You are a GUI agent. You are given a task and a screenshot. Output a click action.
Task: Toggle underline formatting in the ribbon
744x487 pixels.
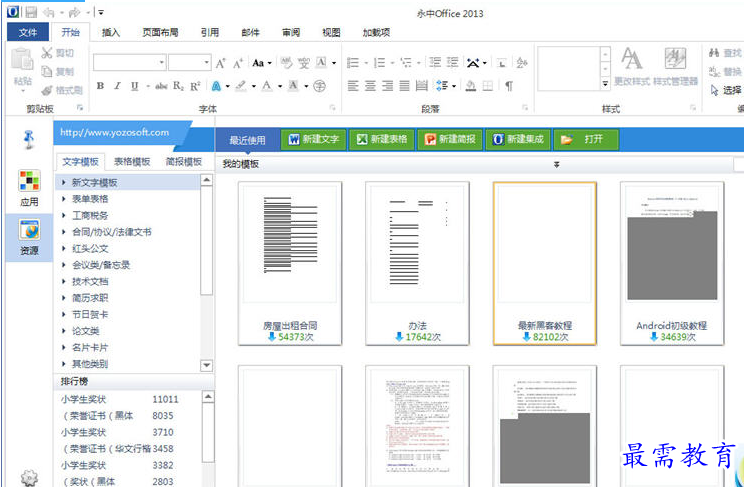[138, 86]
